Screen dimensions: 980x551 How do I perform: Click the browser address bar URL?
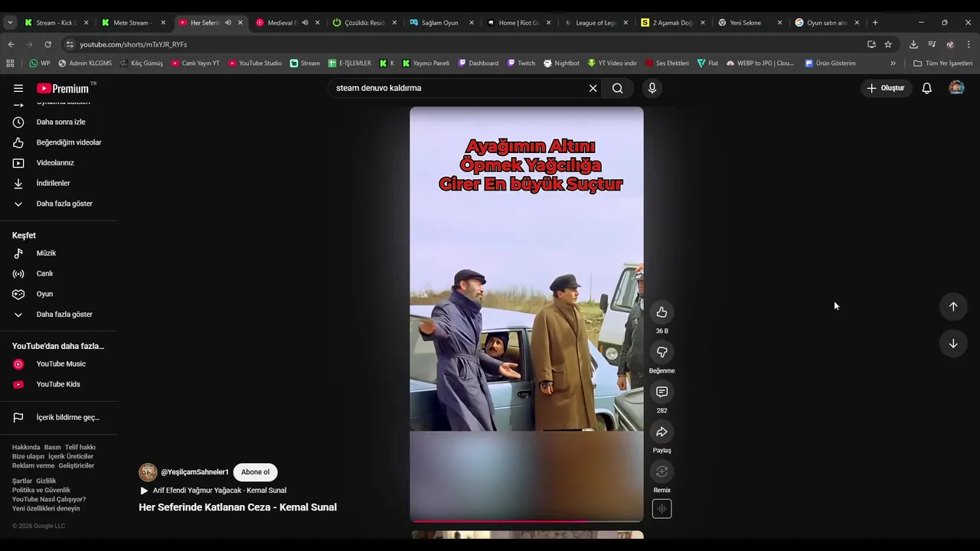point(133,44)
